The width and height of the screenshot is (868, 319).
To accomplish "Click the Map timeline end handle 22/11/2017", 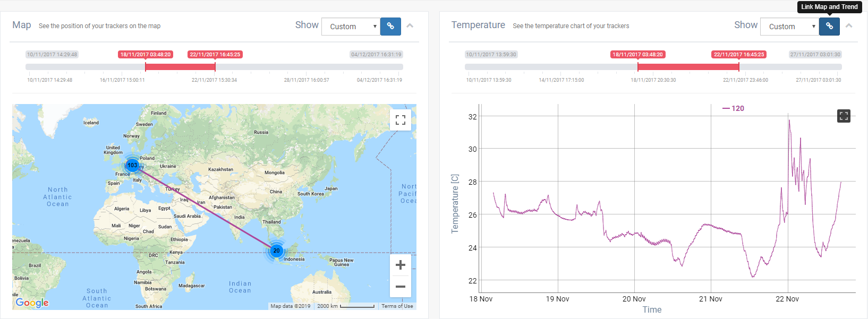I will pos(215,66).
